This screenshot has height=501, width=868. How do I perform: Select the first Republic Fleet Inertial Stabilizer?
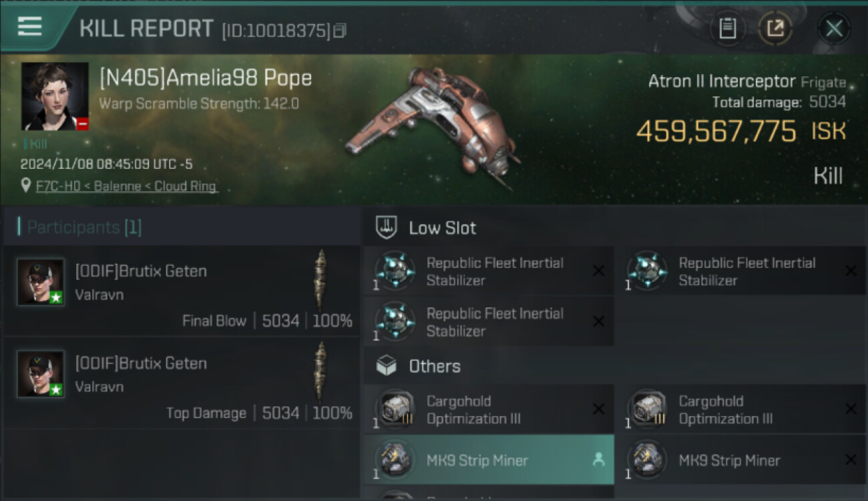(x=488, y=271)
